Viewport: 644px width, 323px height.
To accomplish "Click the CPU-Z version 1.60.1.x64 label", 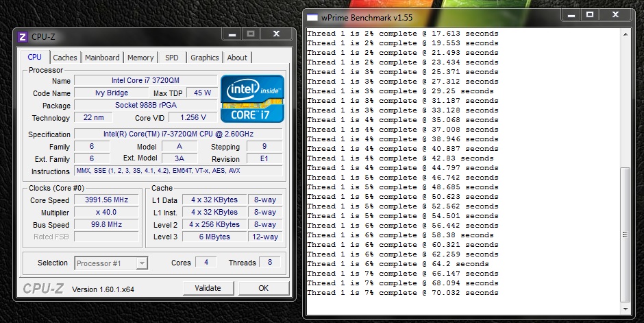I will [x=103, y=289].
